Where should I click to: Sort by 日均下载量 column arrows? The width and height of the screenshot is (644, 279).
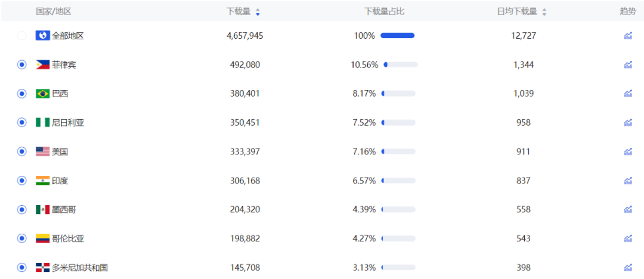[x=544, y=12]
